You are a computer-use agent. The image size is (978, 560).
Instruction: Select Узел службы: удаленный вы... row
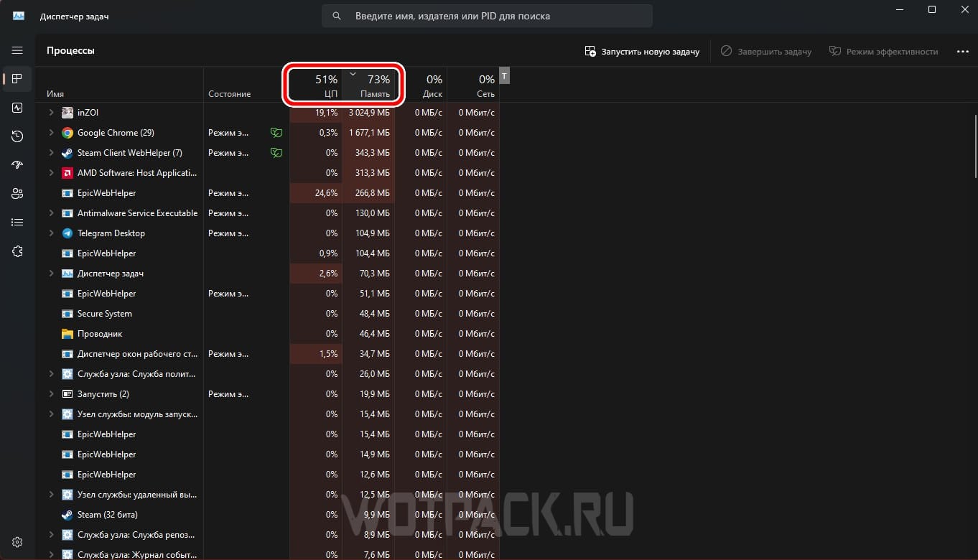pos(267,495)
